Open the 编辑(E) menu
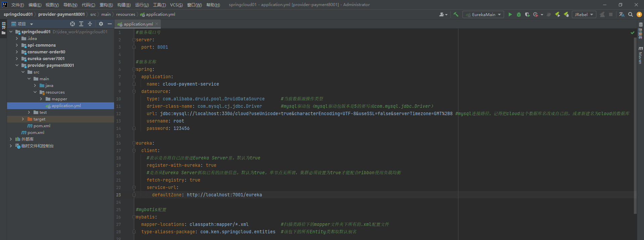The width and height of the screenshot is (644, 240). (35, 5)
